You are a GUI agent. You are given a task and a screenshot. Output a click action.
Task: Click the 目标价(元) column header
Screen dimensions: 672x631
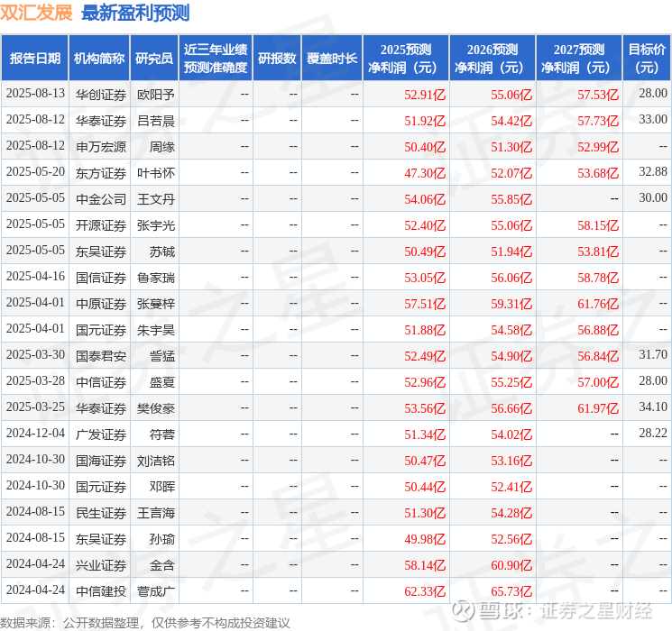pos(647,59)
